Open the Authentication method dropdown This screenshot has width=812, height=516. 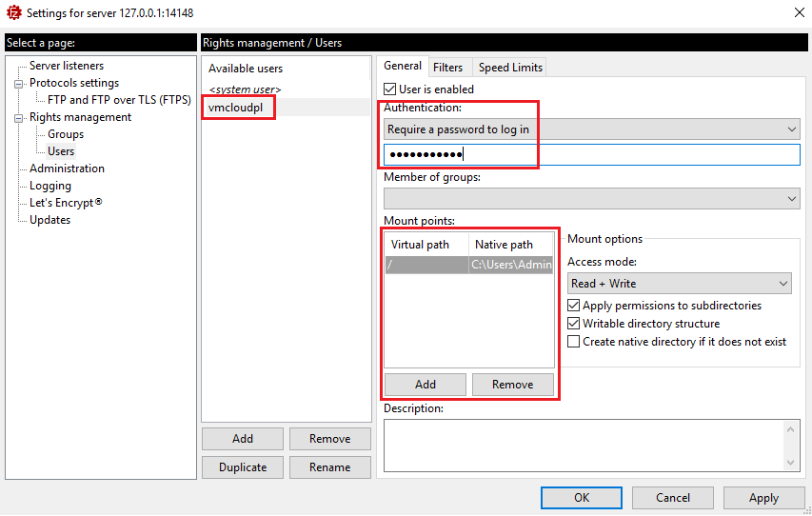click(590, 129)
